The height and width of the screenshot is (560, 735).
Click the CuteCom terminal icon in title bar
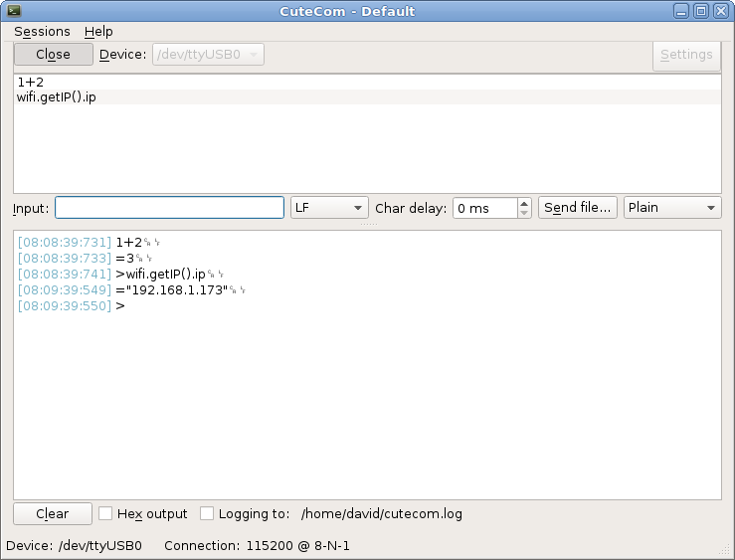pyautogui.click(x=14, y=10)
